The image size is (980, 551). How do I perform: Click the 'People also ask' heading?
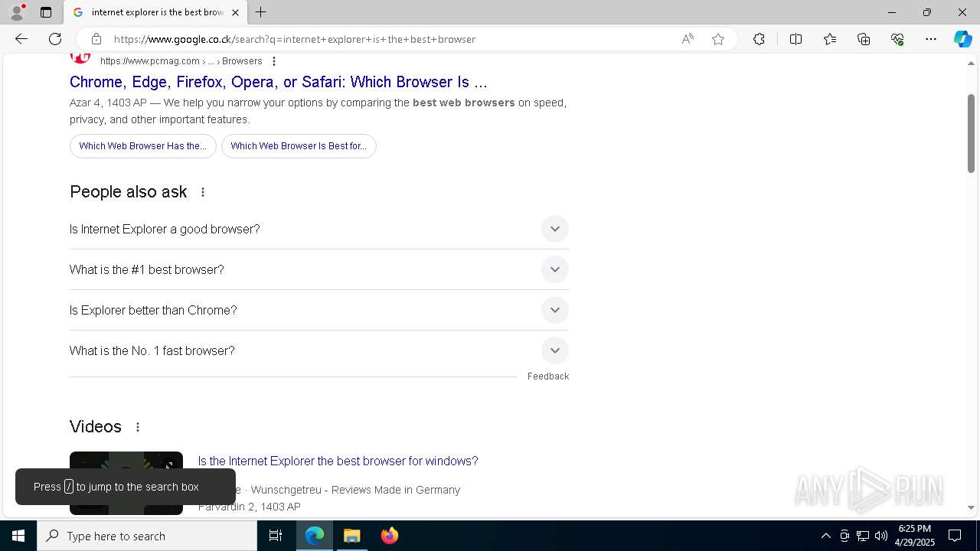(129, 192)
